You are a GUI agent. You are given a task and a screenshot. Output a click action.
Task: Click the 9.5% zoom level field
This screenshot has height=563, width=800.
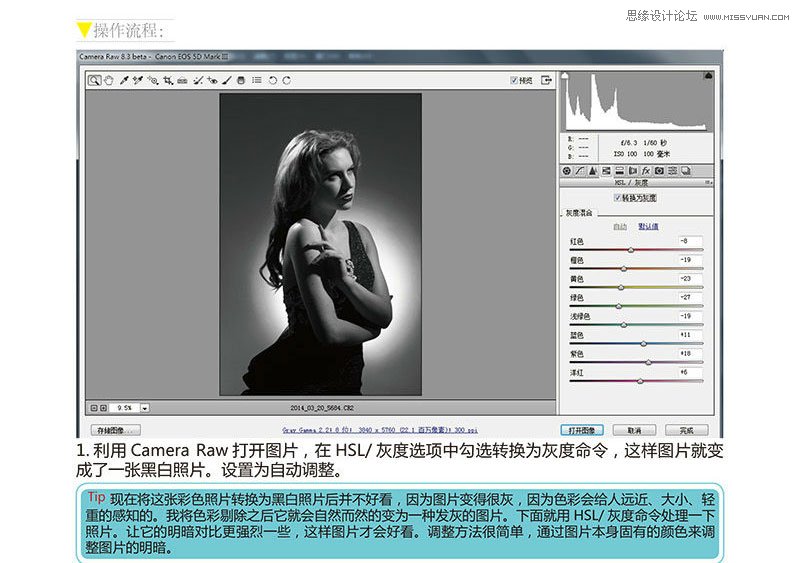tap(124, 408)
